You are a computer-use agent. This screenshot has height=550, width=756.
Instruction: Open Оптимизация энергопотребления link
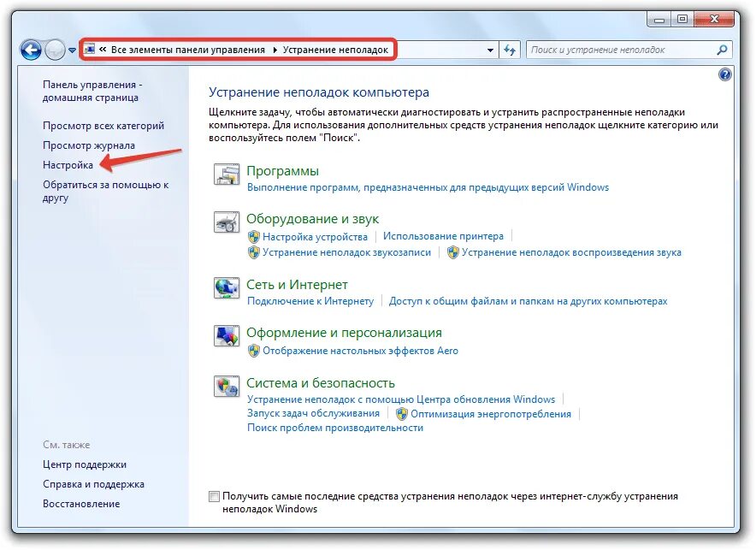click(491, 414)
